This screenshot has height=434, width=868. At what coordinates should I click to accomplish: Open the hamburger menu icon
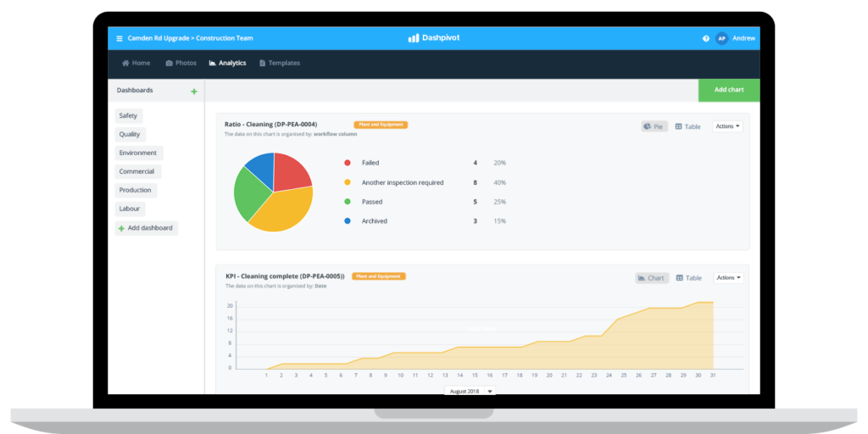tap(120, 38)
